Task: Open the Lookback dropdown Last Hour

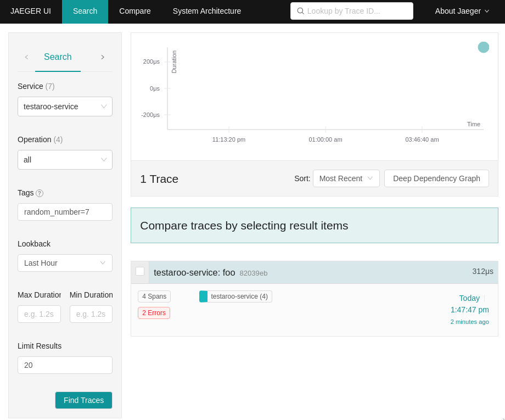Action: tap(65, 263)
